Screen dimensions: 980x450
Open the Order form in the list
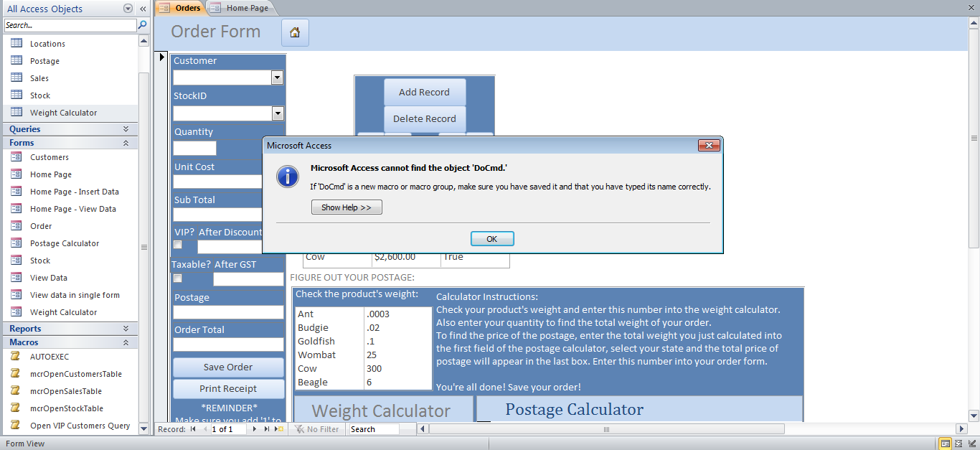69,226
